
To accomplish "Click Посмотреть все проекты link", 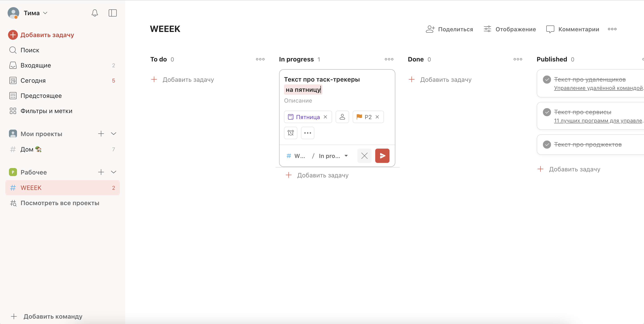I will click(x=60, y=203).
